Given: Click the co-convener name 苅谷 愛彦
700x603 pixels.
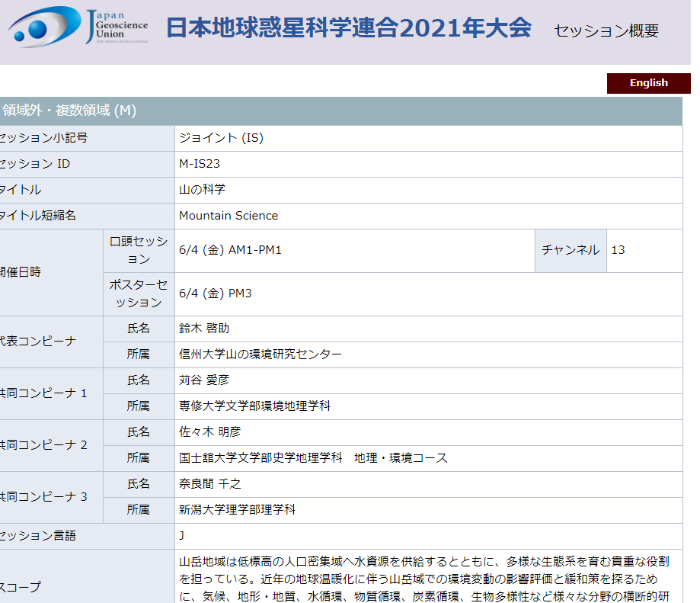Looking at the screenshot, I should [x=204, y=380].
